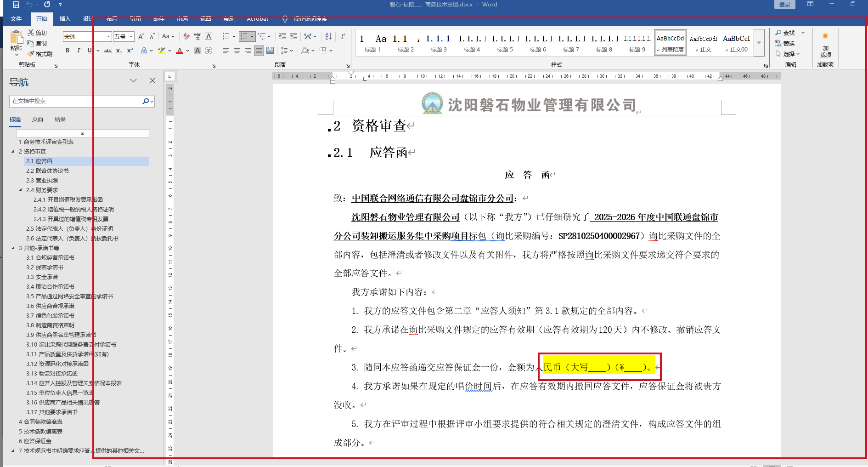Switch to the Insert (插入) ribbon tab
868x467 pixels.
coord(65,19)
